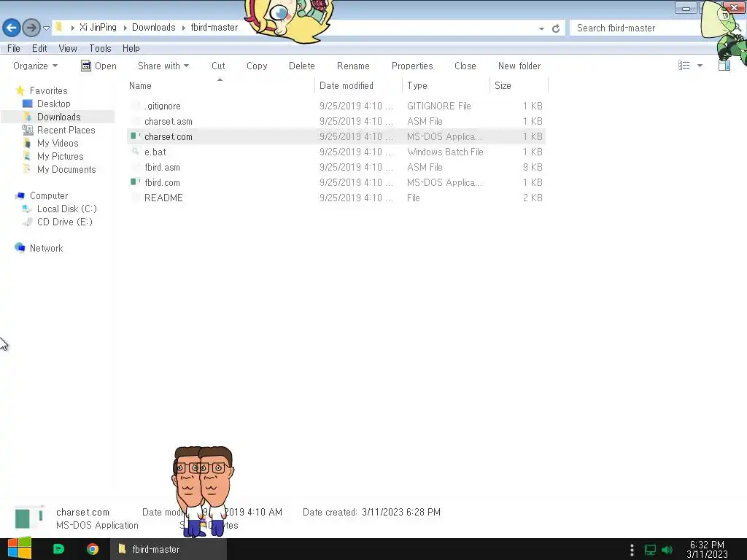Click the Forward navigation arrow
Viewport: 747px width, 560px height.
(x=31, y=28)
